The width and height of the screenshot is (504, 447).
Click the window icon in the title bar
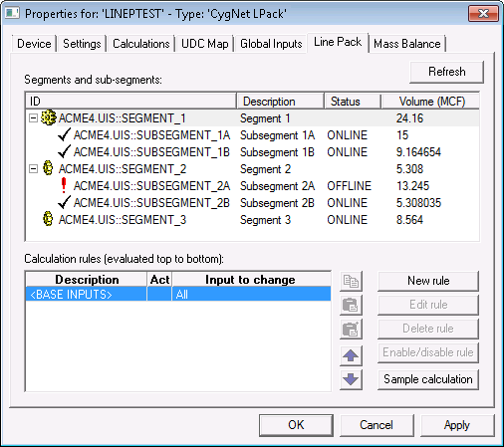pyautogui.click(x=12, y=13)
